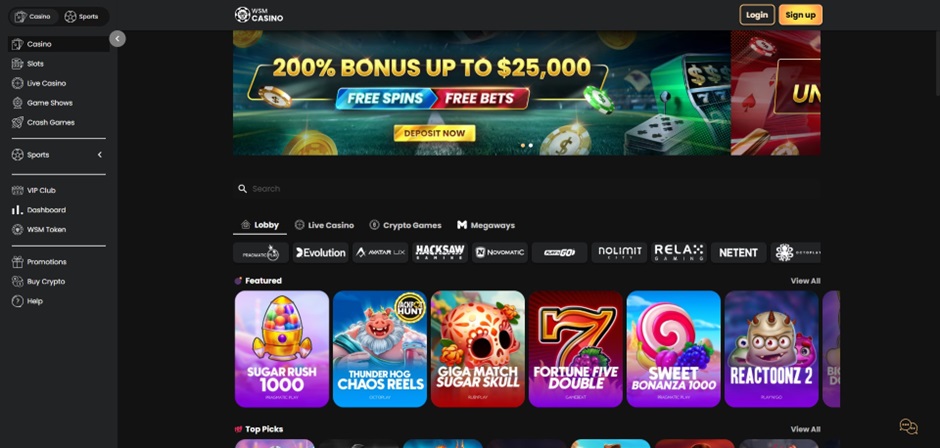The height and width of the screenshot is (448, 940).
Task: Click the WSM Casino logo
Action: pyautogui.click(x=259, y=15)
